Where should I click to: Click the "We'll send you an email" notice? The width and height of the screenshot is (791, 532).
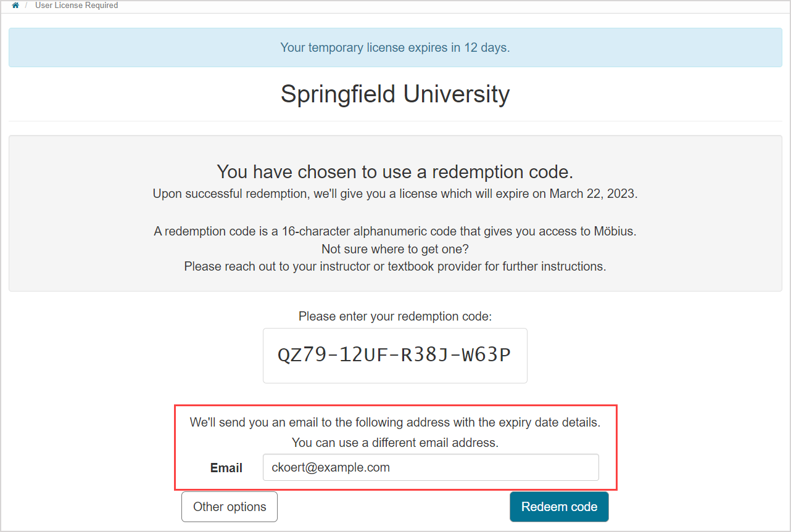(x=395, y=423)
